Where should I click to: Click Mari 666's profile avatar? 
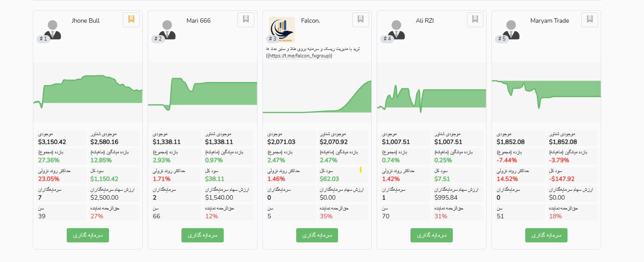pos(167,29)
